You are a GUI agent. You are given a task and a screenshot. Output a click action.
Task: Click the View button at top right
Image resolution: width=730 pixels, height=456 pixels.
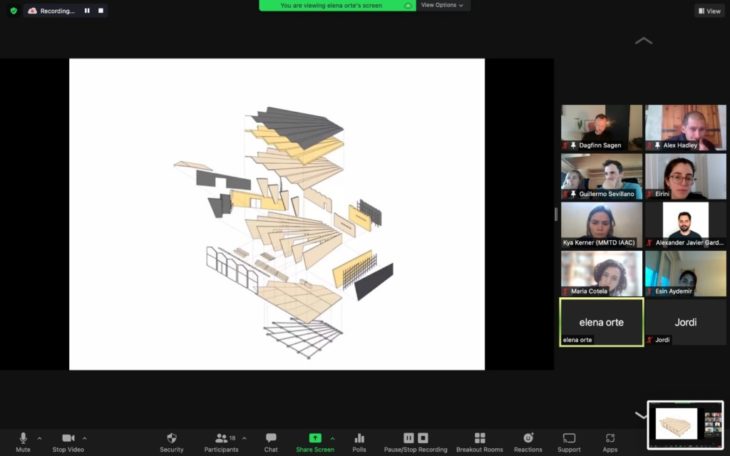pos(709,11)
